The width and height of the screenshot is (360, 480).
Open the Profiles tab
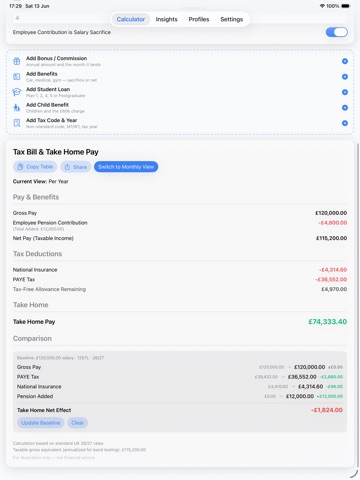click(x=199, y=19)
